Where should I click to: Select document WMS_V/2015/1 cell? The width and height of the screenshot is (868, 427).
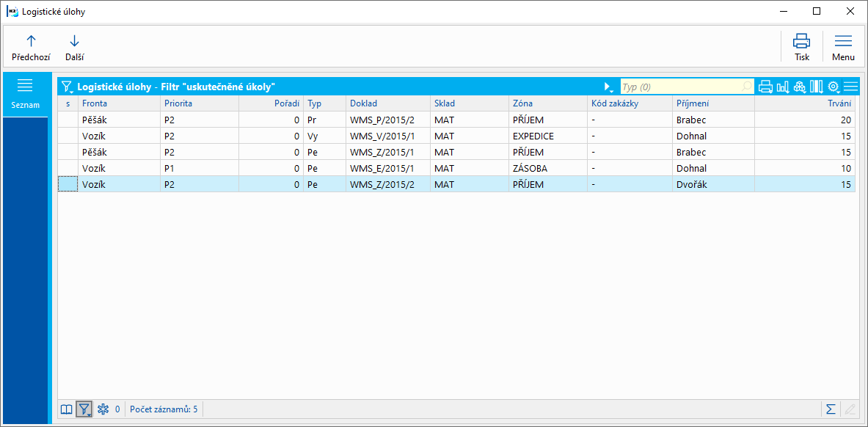pyautogui.click(x=388, y=136)
